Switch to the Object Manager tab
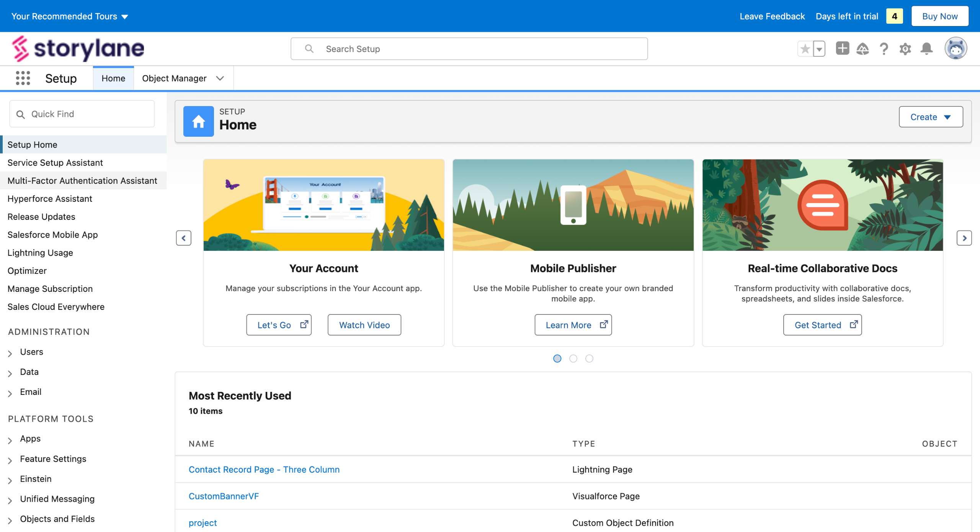 pos(174,78)
